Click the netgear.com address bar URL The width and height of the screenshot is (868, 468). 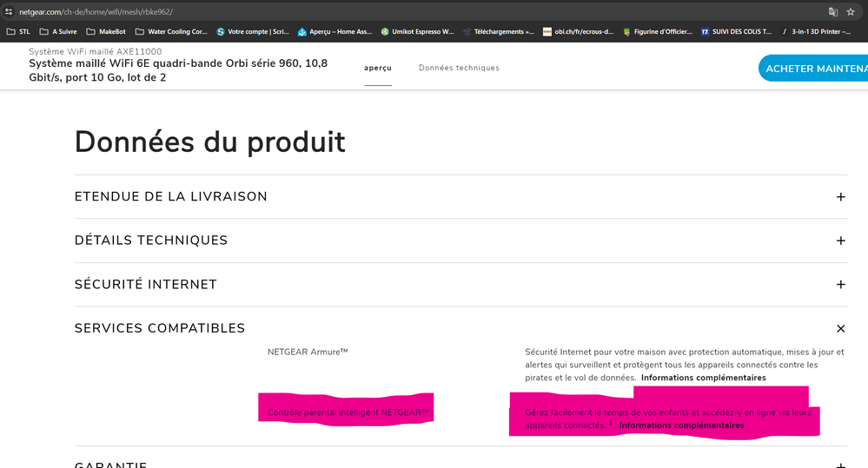pyautogui.click(x=96, y=11)
